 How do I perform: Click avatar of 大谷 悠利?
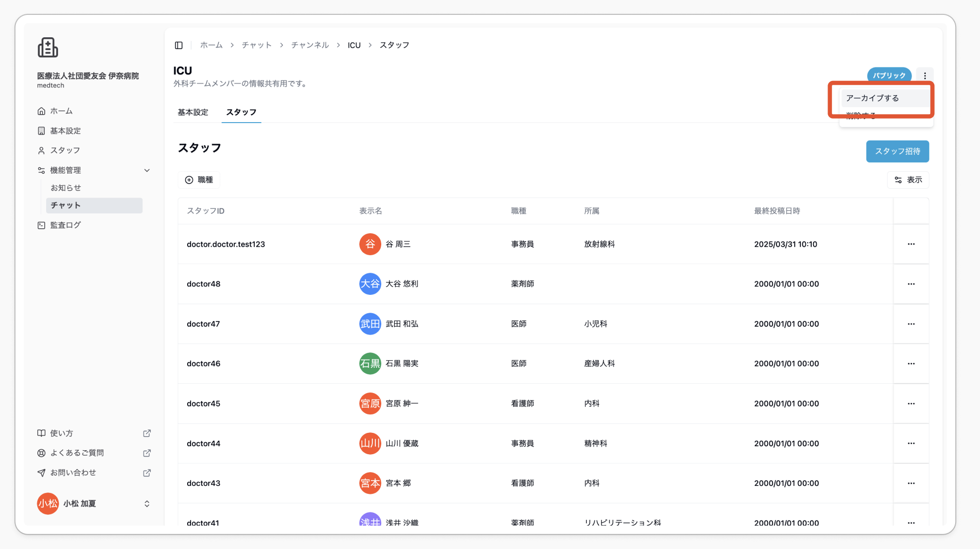pos(370,284)
